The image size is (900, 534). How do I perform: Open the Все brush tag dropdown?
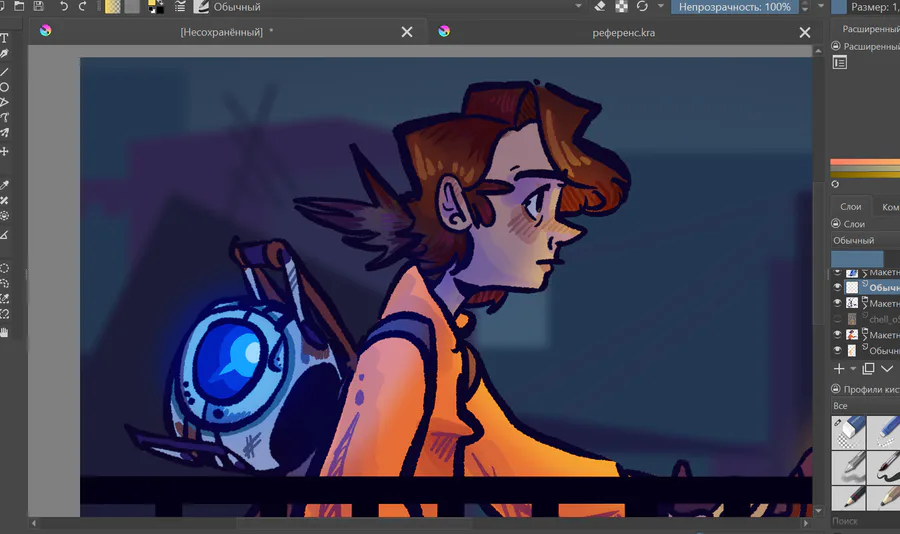tap(866, 405)
